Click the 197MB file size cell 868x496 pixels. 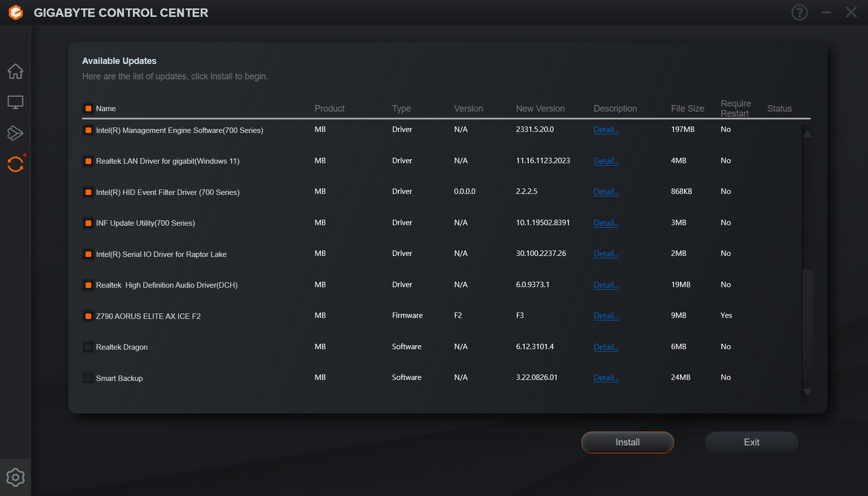[682, 129]
